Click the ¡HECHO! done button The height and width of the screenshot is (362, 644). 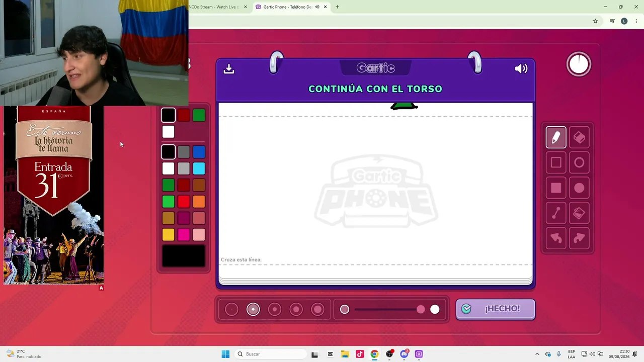pyautogui.click(x=496, y=309)
